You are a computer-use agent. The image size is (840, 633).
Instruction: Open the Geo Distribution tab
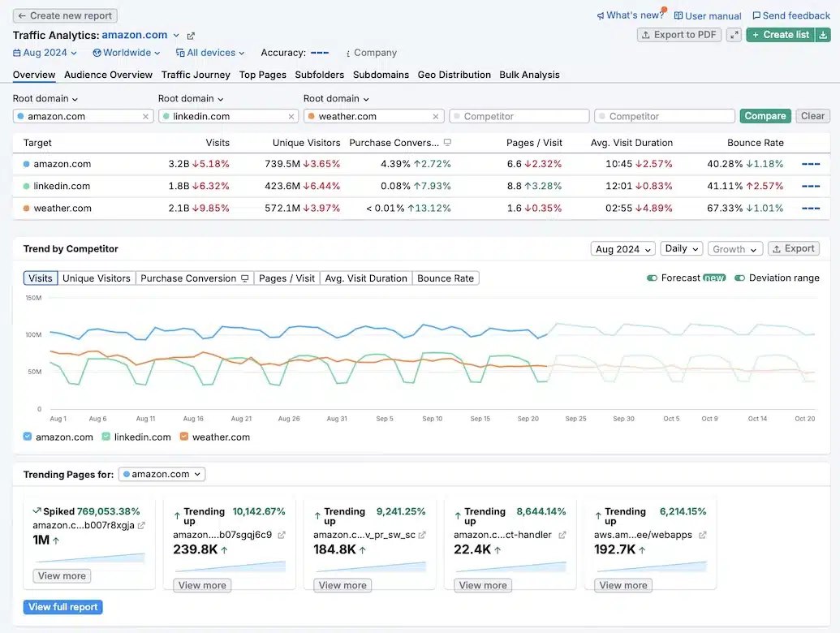pos(454,74)
